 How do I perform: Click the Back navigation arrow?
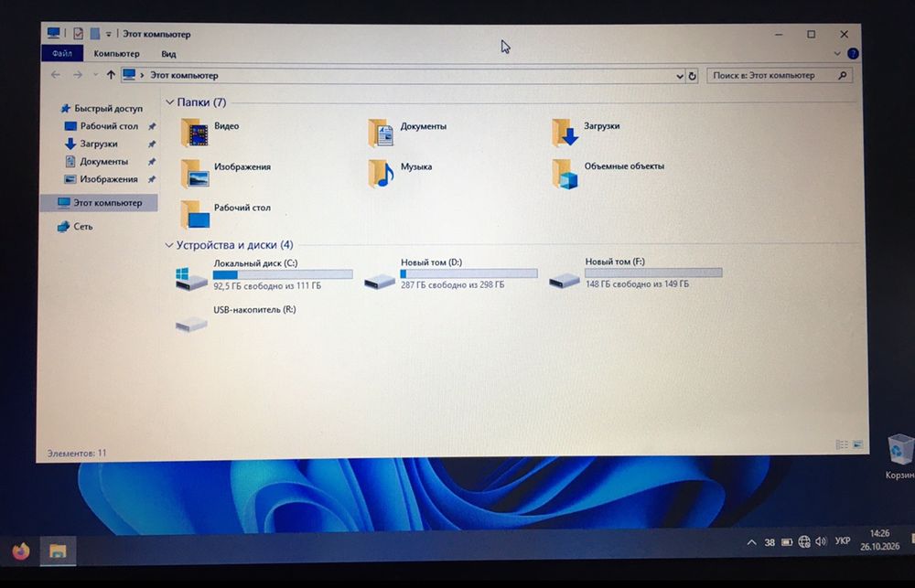pos(56,75)
